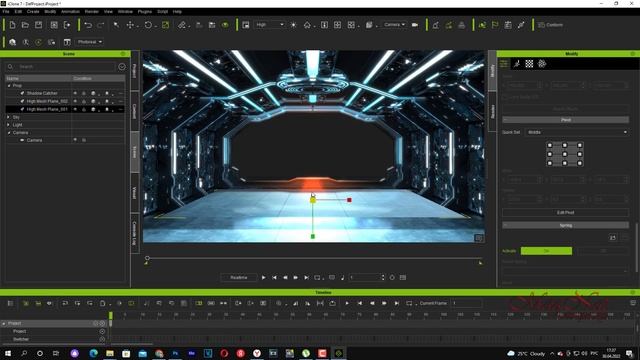Open the File menu
640x360 pixels.
pos(6,11)
